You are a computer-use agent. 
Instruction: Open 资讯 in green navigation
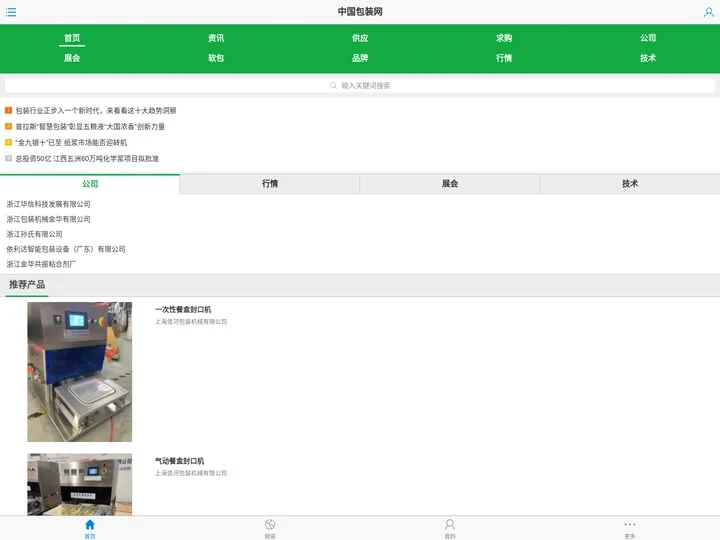(x=216, y=38)
